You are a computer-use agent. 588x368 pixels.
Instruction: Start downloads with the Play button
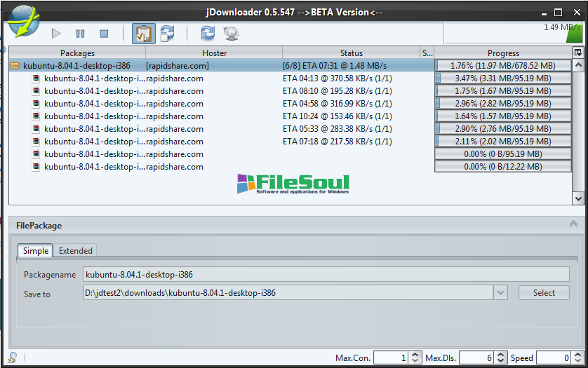click(x=56, y=34)
